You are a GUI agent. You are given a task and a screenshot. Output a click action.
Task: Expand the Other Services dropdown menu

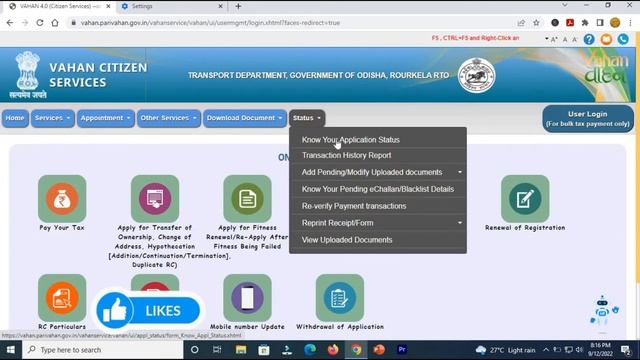[169, 118]
